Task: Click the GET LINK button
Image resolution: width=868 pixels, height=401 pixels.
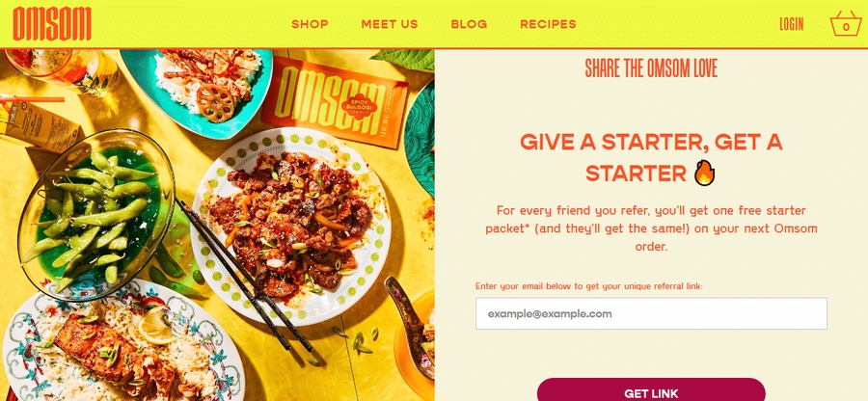Action: [651, 390]
